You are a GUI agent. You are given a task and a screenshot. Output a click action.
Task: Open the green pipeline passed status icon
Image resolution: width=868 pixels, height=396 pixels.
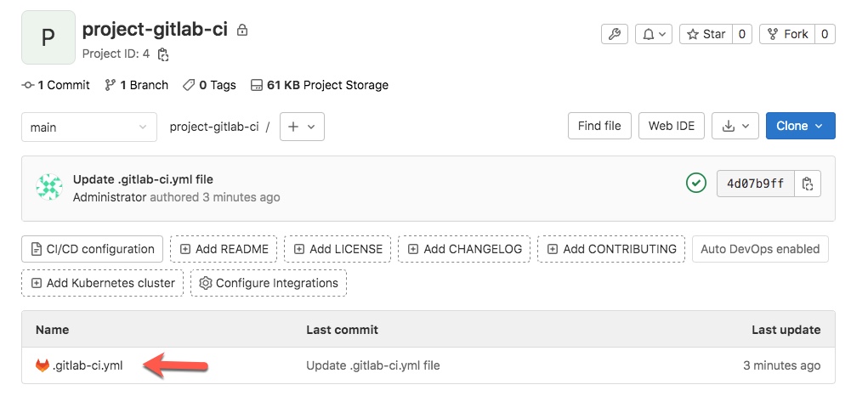pyautogui.click(x=695, y=183)
